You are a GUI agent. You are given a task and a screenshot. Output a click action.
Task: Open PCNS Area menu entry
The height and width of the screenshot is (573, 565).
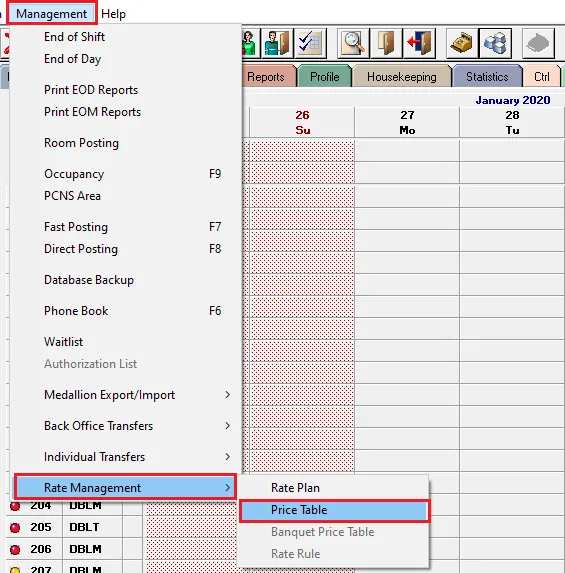[x=125, y=196]
